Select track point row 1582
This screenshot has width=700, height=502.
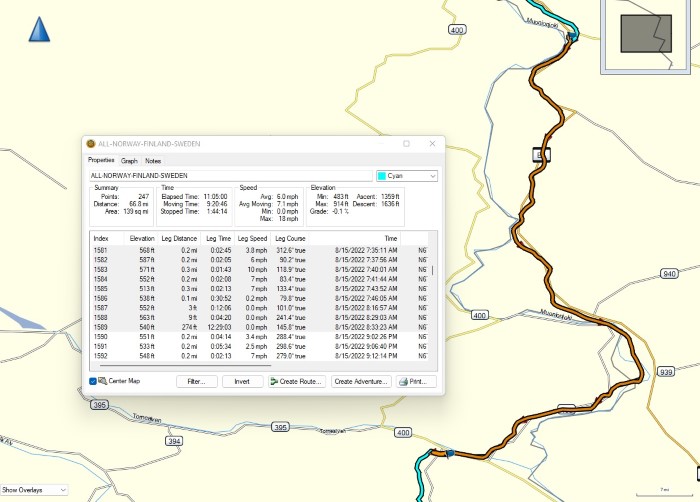point(259,260)
